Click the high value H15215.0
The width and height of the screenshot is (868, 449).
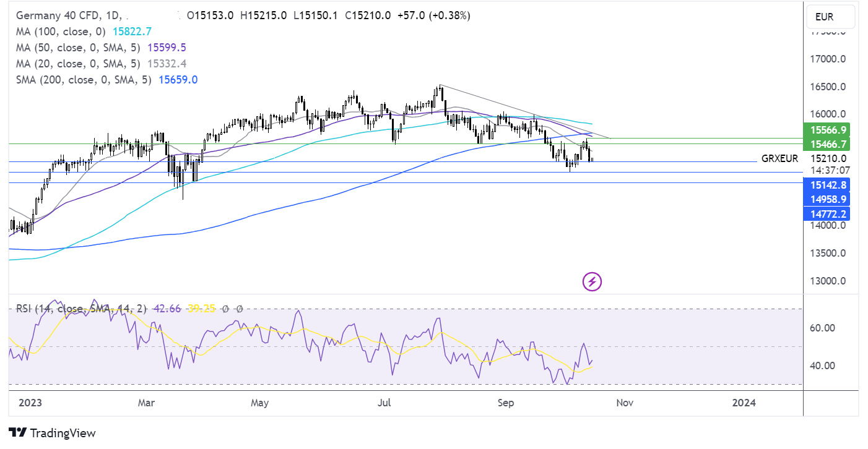(x=263, y=15)
